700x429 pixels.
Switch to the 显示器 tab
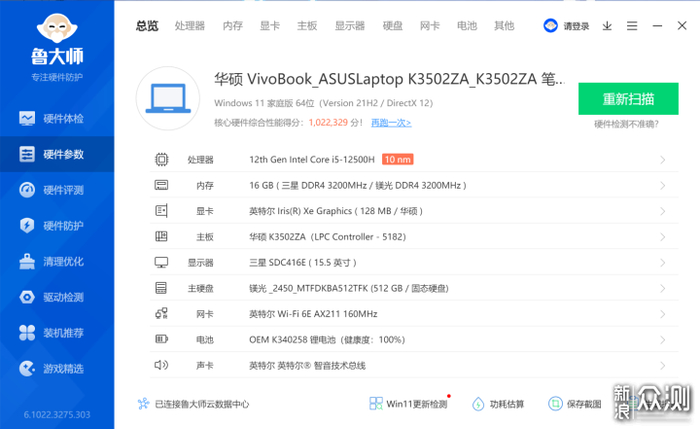coord(350,26)
